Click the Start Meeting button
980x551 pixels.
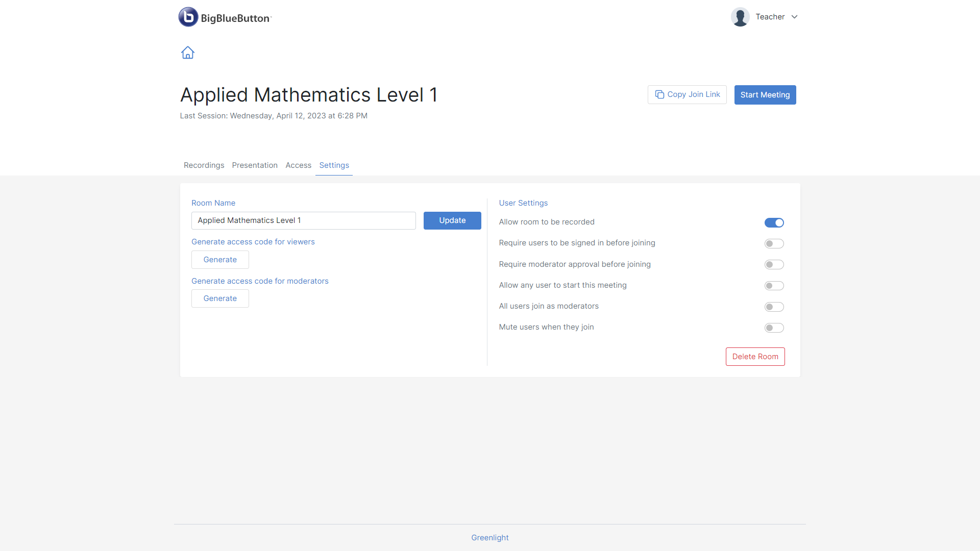point(765,94)
